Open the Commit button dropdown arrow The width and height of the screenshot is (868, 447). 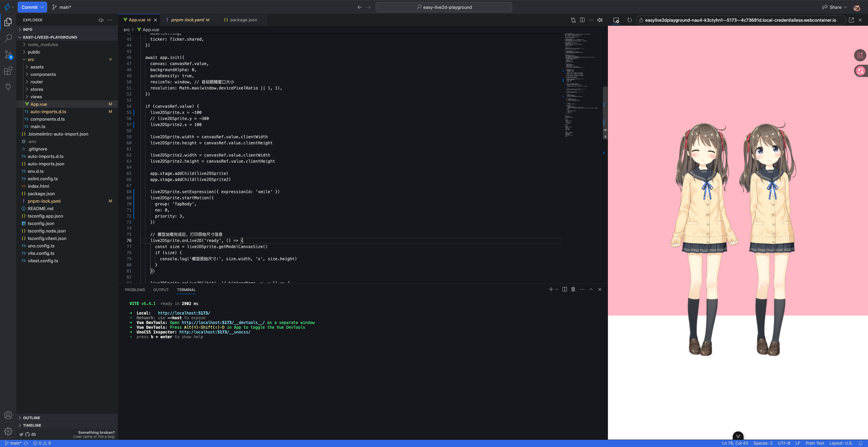[x=42, y=7]
